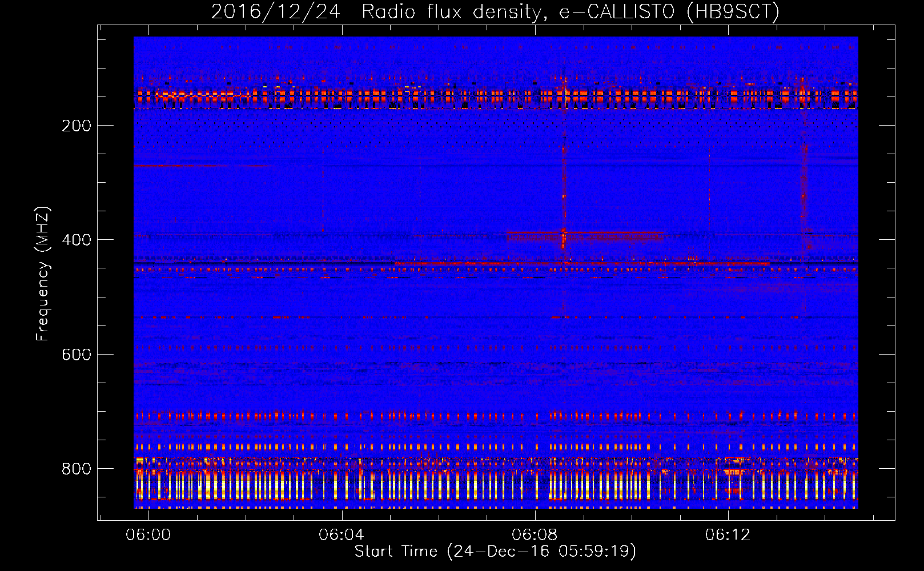Click the 600 frequency tick label

click(x=77, y=355)
